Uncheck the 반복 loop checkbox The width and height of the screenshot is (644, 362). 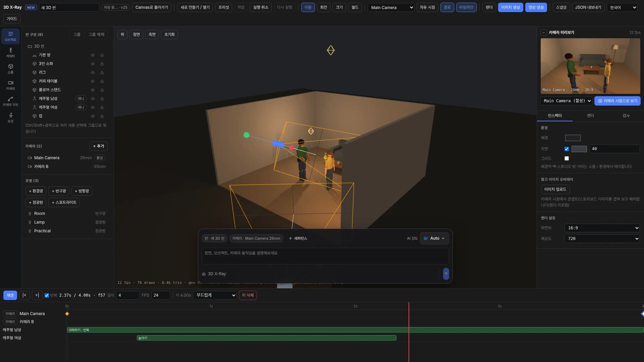(x=47, y=295)
